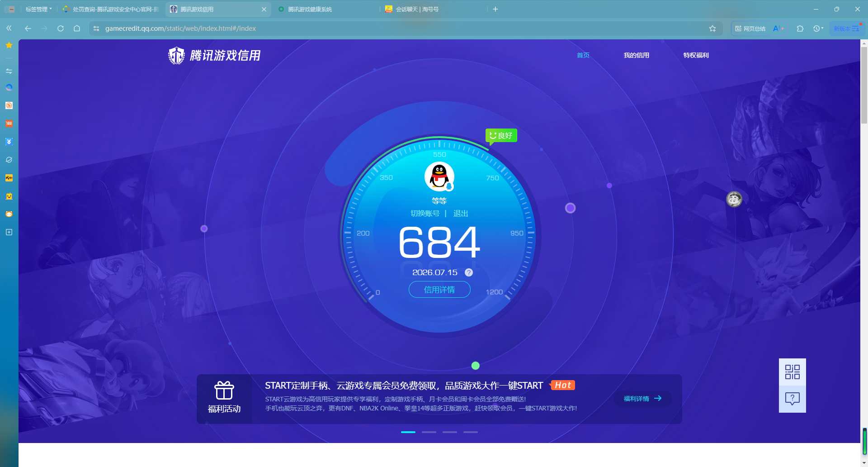Screen dimensions: 868x467
Task: Click the yellow star favorites sidebar icon
Action: click(x=9, y=45)
